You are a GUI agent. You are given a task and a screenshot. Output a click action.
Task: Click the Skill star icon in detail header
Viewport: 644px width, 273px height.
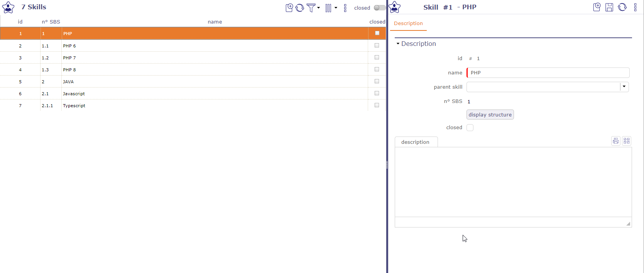point(395,7)
